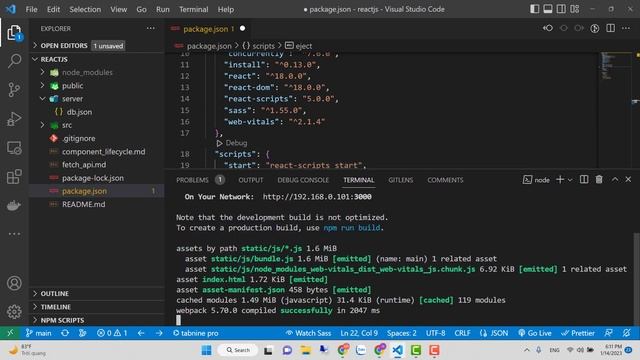The height and width of the screenshot is (360, 640).
Task: Click tabnine pro in status bar
Action: (x=196, y=333)
